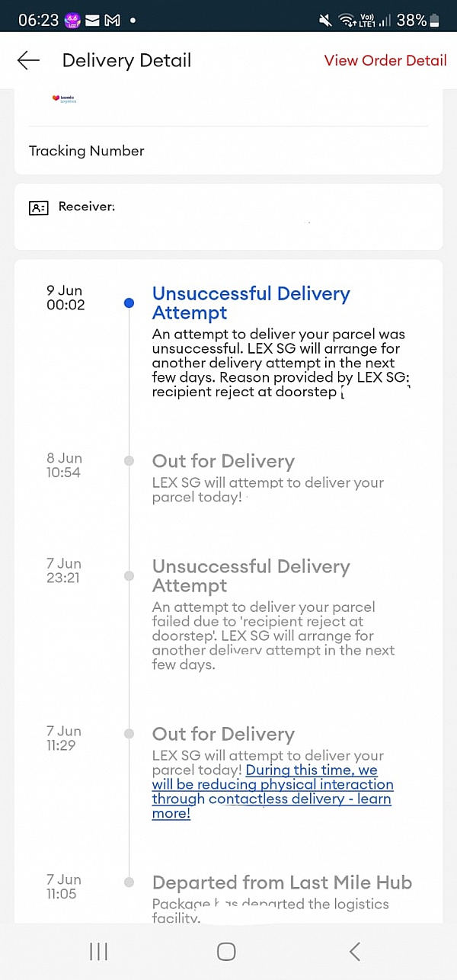Screen dimensions: 457x980
Task: Tap the 7 Jun 11:29 timeline dot
Action: 129,734
